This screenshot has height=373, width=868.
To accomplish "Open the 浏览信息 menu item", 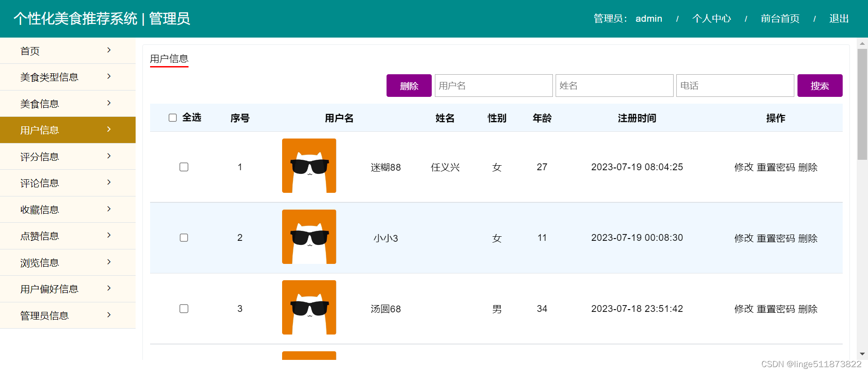I will coord(68,263).
